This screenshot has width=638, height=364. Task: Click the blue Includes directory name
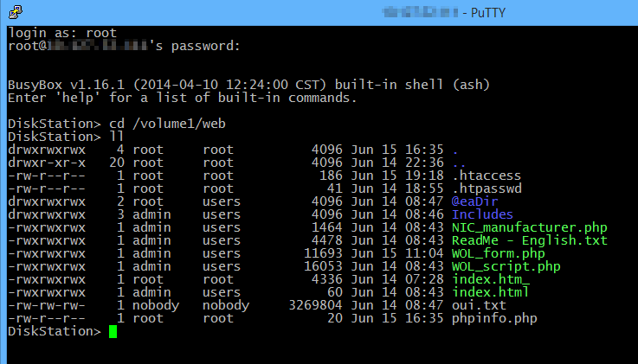[x=482, y=214]
